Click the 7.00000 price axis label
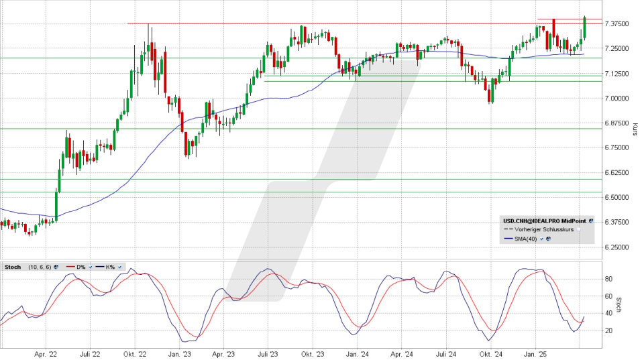The image size is (644, 362). [x=617, y=98]
